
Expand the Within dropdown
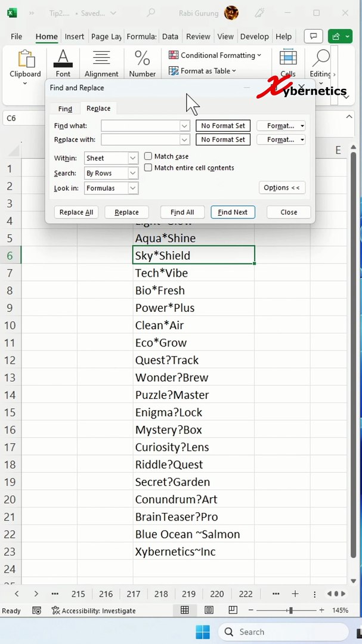point(133,159)
